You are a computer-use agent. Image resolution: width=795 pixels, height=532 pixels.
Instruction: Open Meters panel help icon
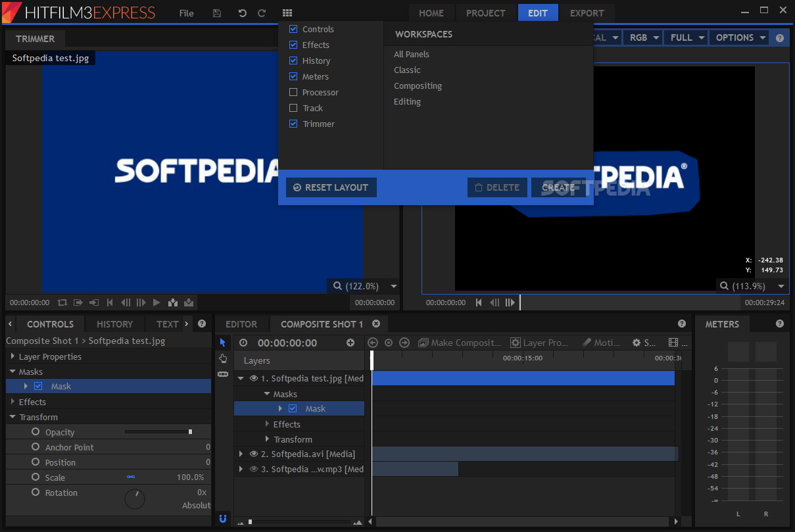pos(780,324)
